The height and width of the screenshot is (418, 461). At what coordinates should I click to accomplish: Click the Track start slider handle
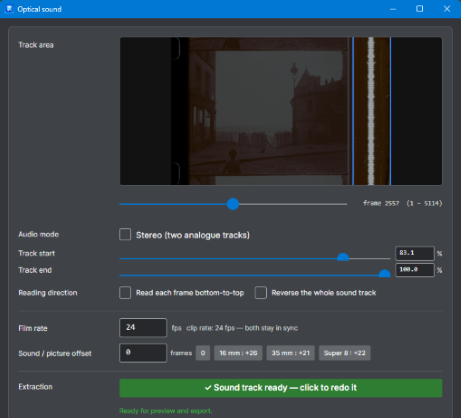tap(343, 257)
